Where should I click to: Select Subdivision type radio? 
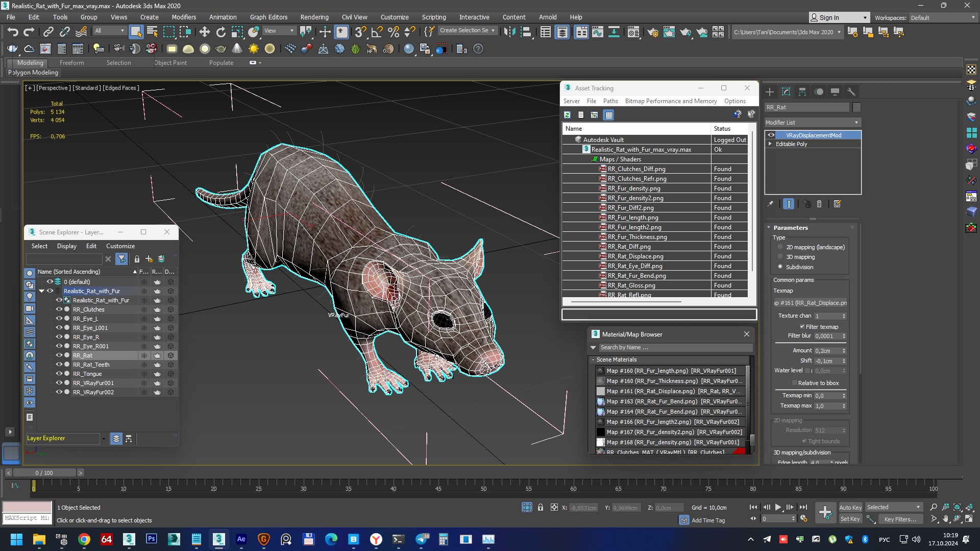780,267
